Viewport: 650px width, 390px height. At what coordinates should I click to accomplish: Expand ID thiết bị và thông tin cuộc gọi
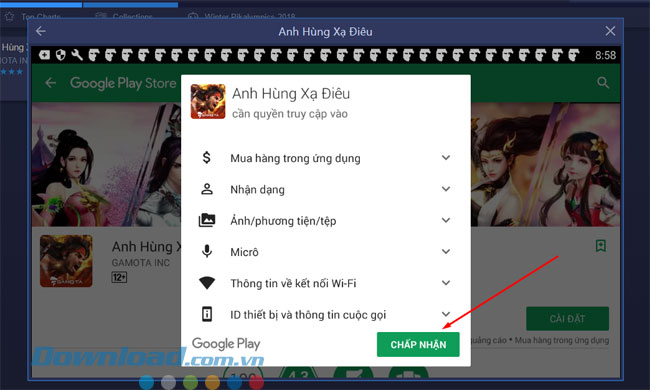click(446, 314)
